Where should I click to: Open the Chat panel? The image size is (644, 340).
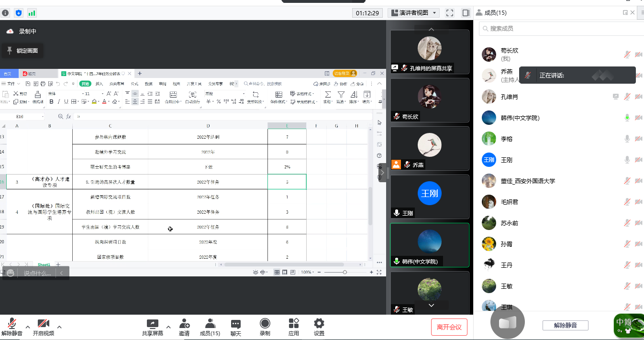click(x=235, y=324)
